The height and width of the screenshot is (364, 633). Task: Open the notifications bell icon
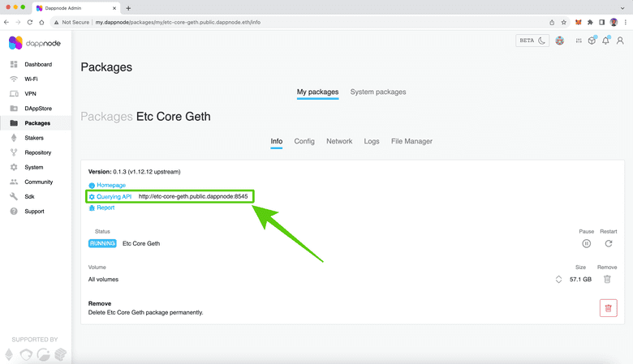605,41
